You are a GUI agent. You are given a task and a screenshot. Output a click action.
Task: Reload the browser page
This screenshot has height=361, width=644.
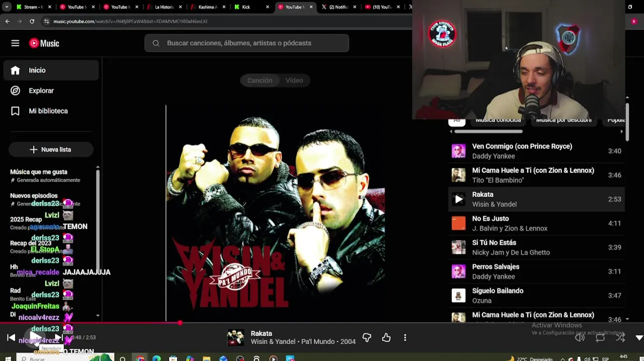click(x=32, y=22)
